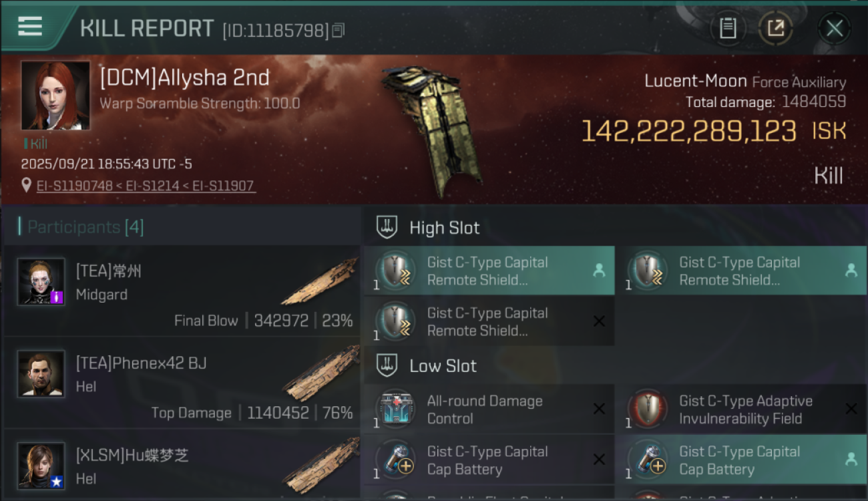Open Allysha 2nd's character portrait

(x=55, y=96)
